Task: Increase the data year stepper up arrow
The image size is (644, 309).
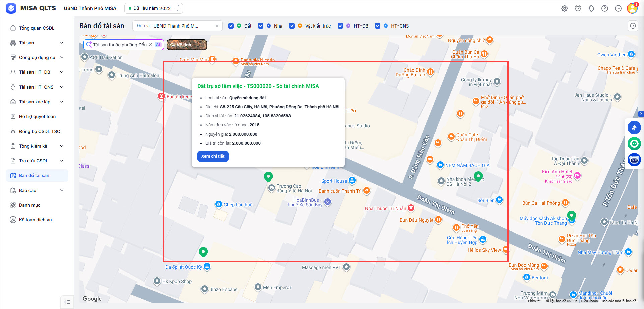Action: [x=178, y=6]
